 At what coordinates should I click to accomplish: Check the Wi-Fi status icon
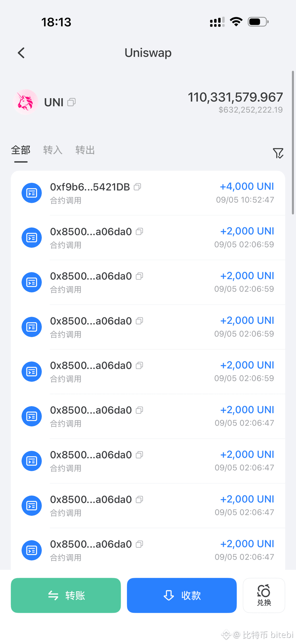(x=236, y=22)
